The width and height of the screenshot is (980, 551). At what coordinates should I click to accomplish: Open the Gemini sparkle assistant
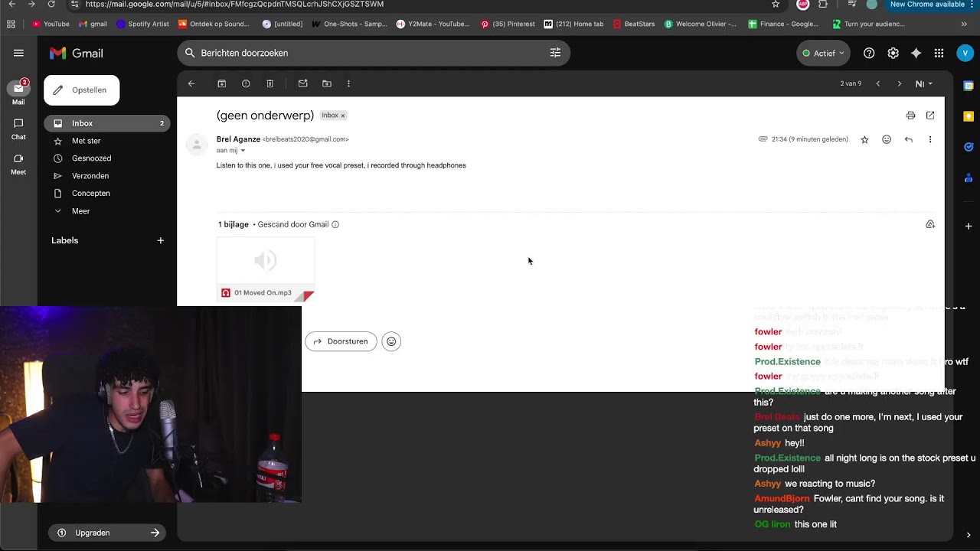pos(916,53)
